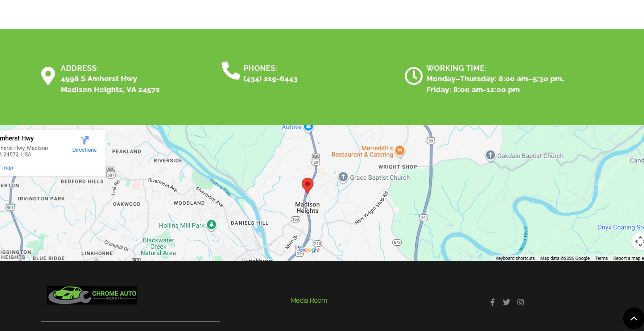
Task: Open map Terms link
Action: (601, 258)
